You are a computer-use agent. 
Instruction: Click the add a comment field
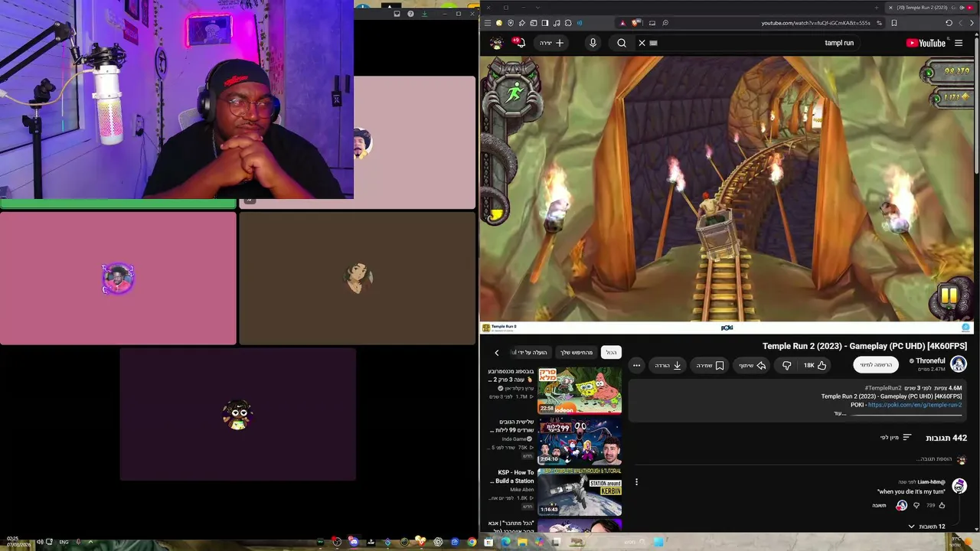click(792, 459)
